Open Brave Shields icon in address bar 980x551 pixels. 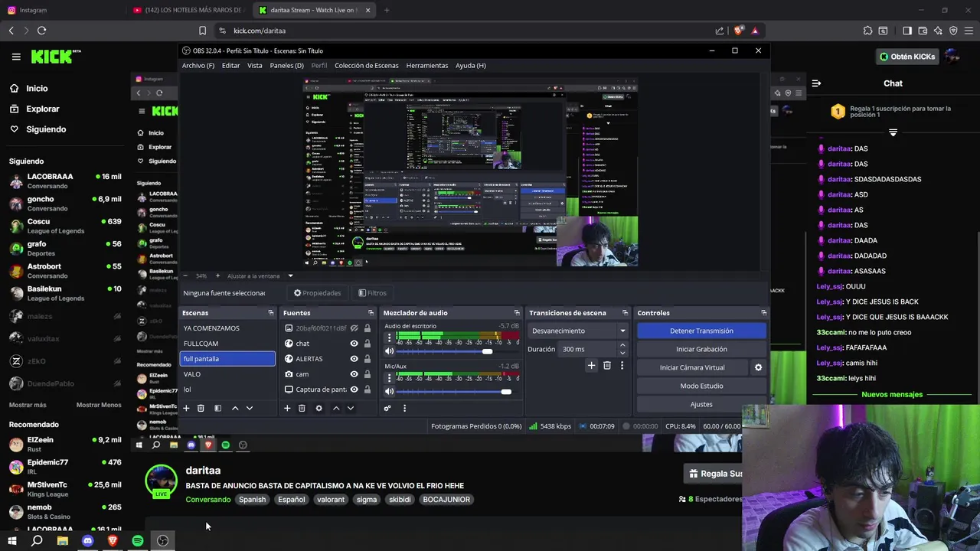[x=738, y=31]
